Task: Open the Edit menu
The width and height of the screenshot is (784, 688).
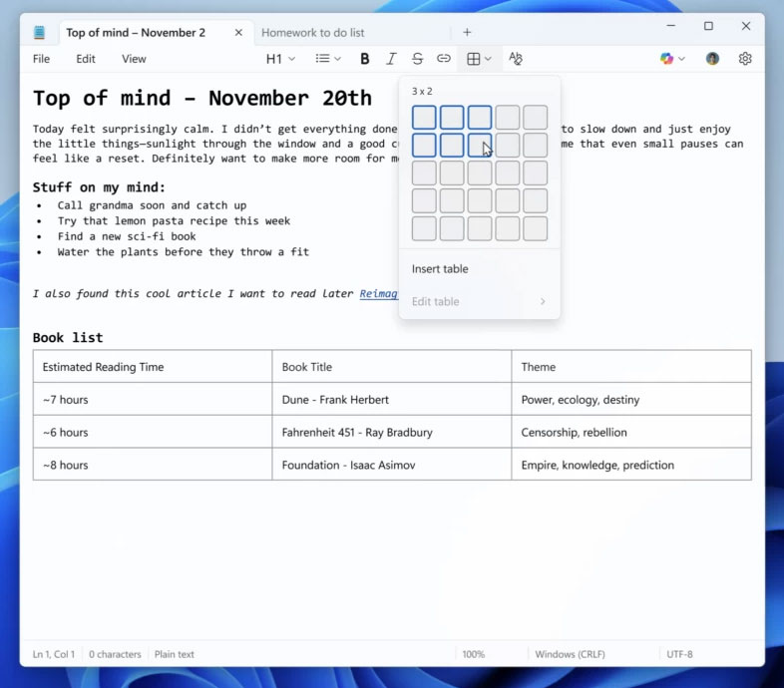Action: pyautogui.click(x=86, y=59)
